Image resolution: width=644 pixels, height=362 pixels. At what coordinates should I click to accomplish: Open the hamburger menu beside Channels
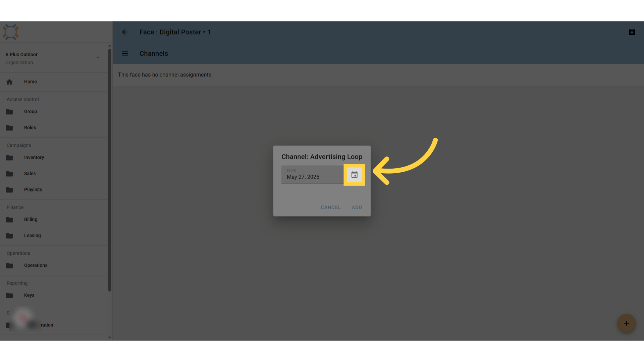(125, 54)
